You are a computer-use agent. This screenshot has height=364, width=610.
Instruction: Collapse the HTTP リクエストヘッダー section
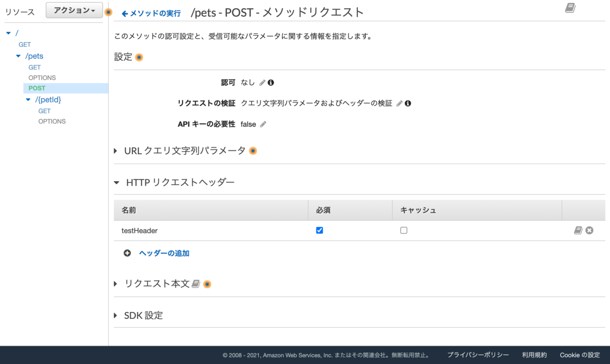116,182
